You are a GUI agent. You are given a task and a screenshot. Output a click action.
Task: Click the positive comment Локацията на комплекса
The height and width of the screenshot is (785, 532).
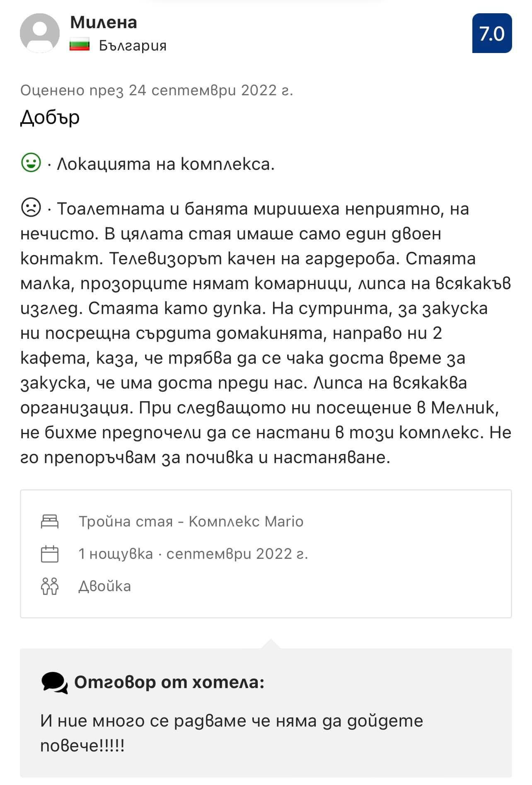point(165,164)
